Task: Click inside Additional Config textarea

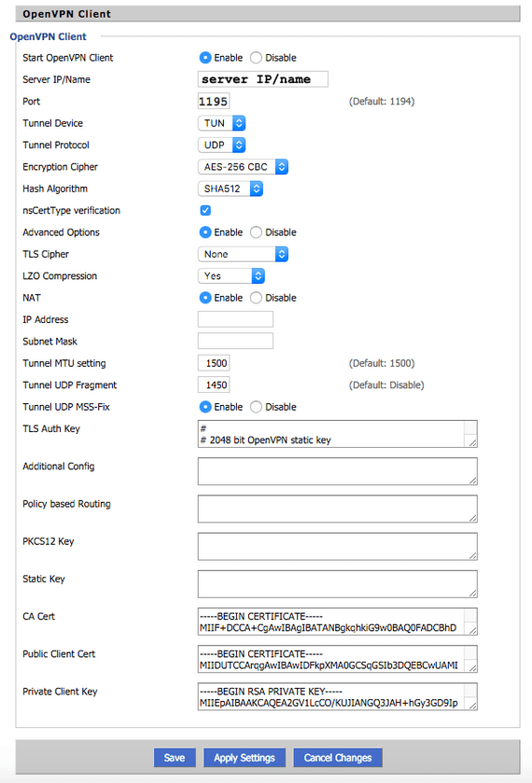Action: (x=338, y=472)
